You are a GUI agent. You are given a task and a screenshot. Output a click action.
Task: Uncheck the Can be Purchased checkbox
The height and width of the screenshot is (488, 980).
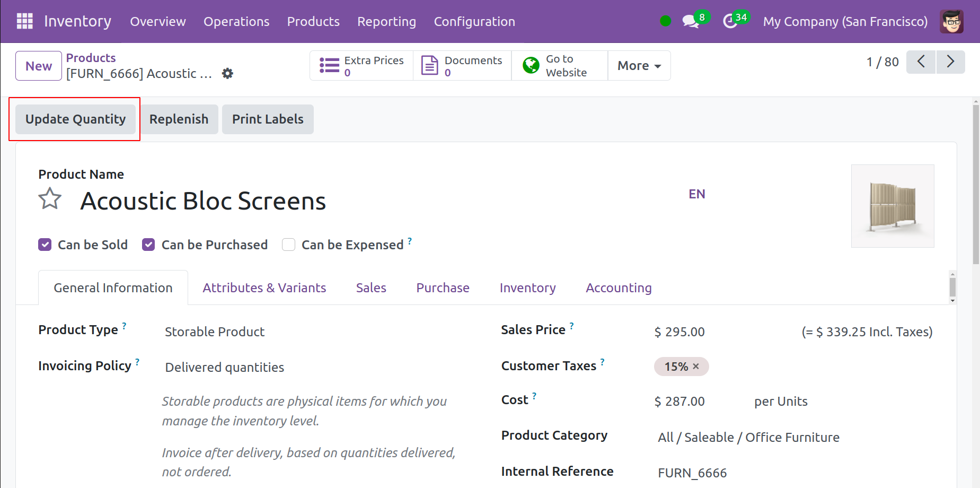tap(148, 245)
